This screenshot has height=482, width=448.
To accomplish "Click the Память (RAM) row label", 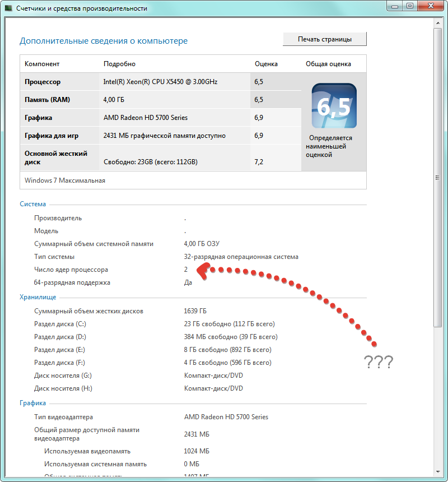I will (x=47, y=100).
